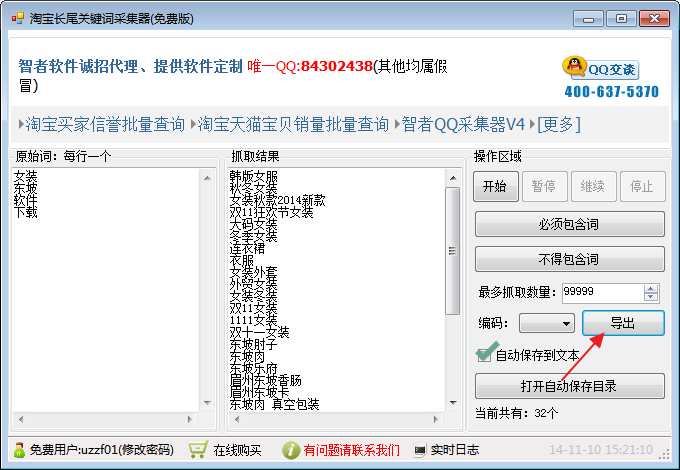The height and width of the screenshot is (470, 680).
Task: Click the app icon in the title bar
Action: pyautogui.click(x=18, y=18)
